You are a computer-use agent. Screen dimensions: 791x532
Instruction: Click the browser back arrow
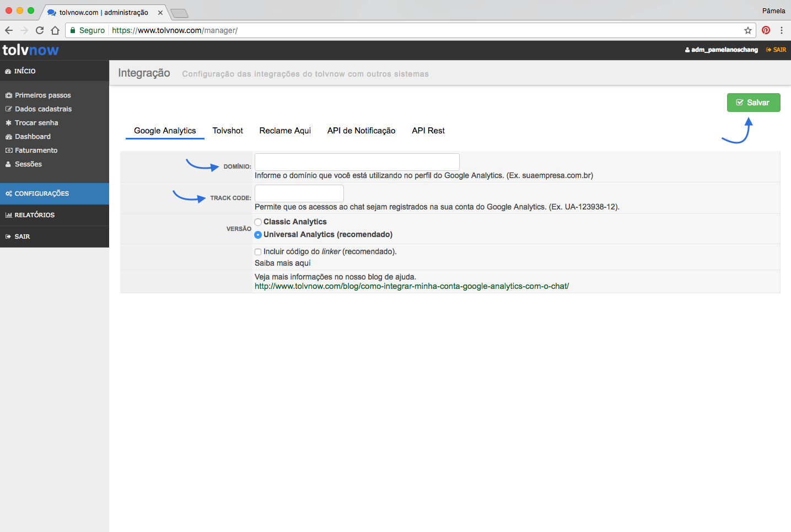tap(9, 30)
